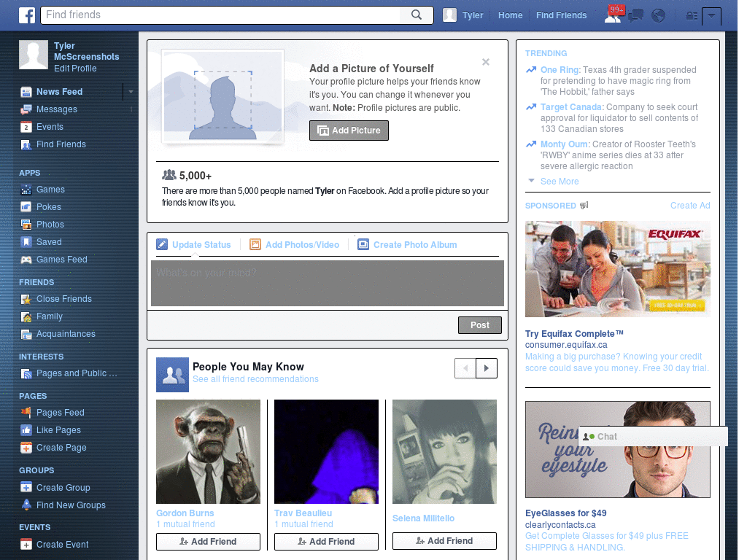The height and width of the screenshot is (560, 747).
Task: Open the notifications globe icon
Action: [x=659, y=16]
